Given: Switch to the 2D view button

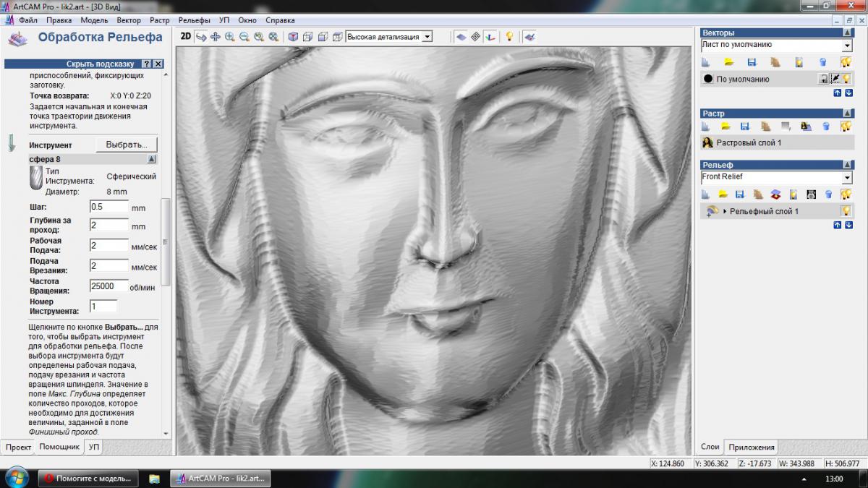Looking at the screenshot, I should tap(186, 36).
